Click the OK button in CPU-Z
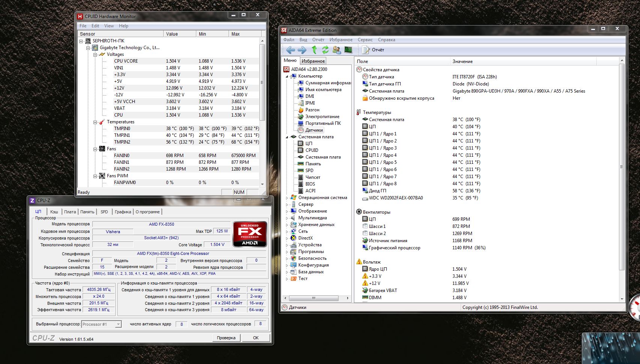The width and height of the screenshot is (640, 364). (x=256, y=338)
